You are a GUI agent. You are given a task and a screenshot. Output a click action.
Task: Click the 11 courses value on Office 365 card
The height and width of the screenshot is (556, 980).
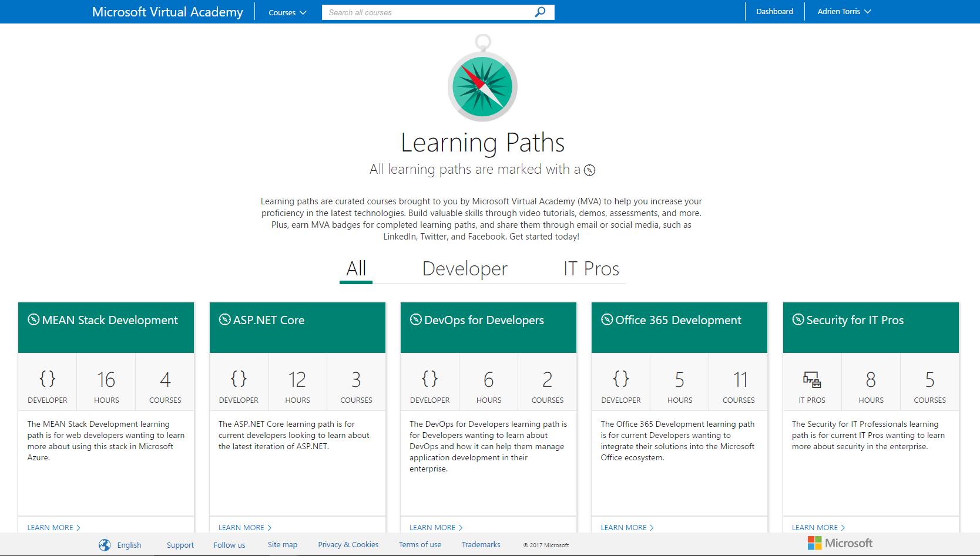pos(739,380)
